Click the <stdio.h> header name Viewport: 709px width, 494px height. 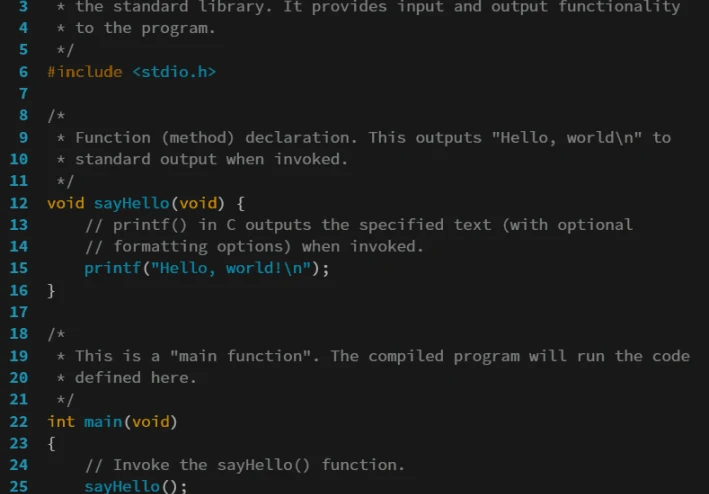174,72
